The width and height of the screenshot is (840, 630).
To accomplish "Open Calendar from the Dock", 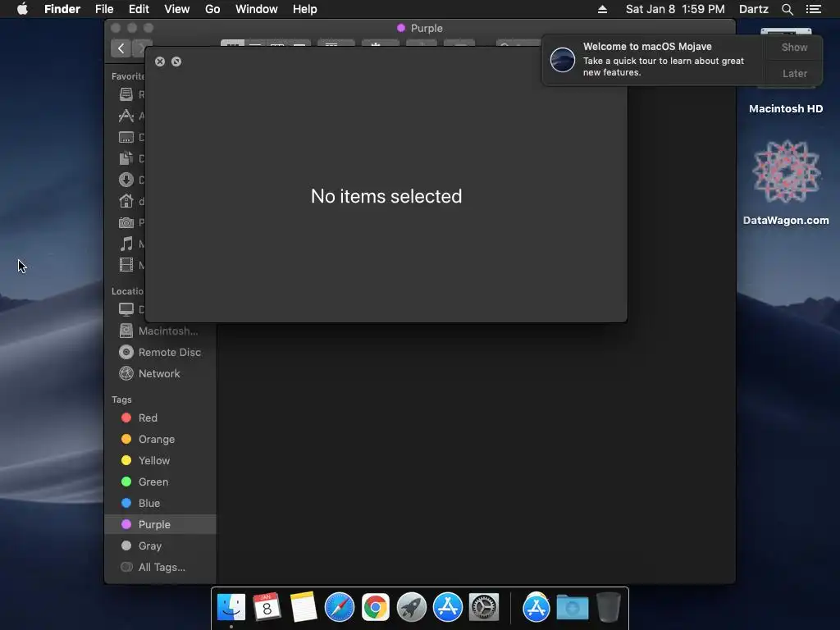I will (x=267, y=607).
